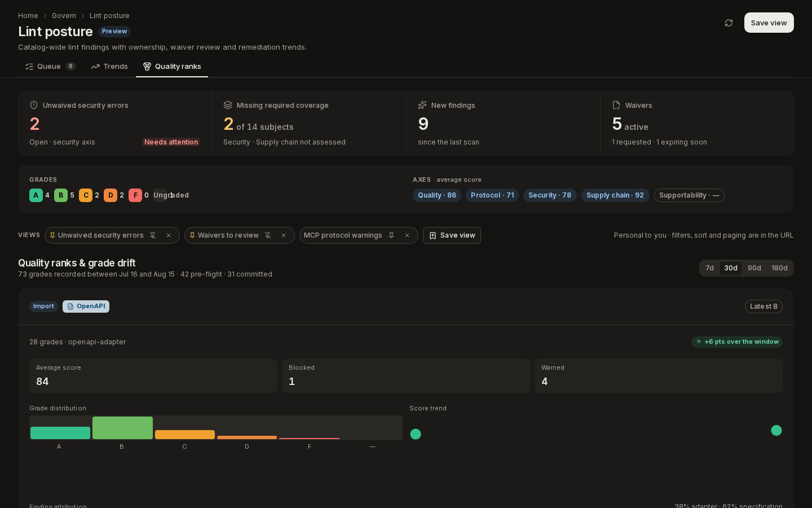Screen dimensions: 812x508
Task: Remove the MCP protocol warnings view chip
Action: pyautogui.click(x=407, y=235)
